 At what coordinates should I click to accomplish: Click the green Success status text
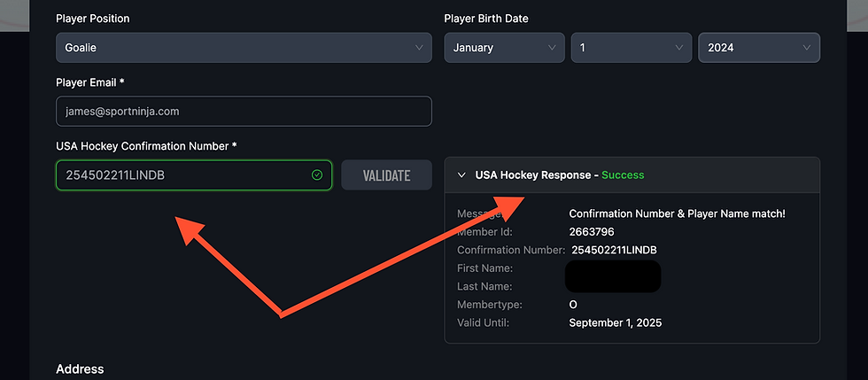[623, 175]
